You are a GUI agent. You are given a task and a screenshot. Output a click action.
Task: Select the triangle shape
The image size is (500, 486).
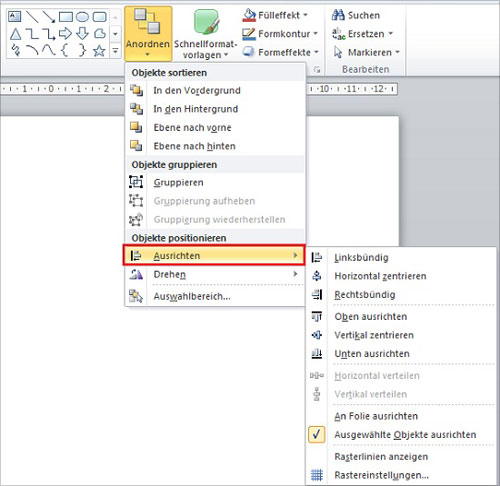click(15, 34)
